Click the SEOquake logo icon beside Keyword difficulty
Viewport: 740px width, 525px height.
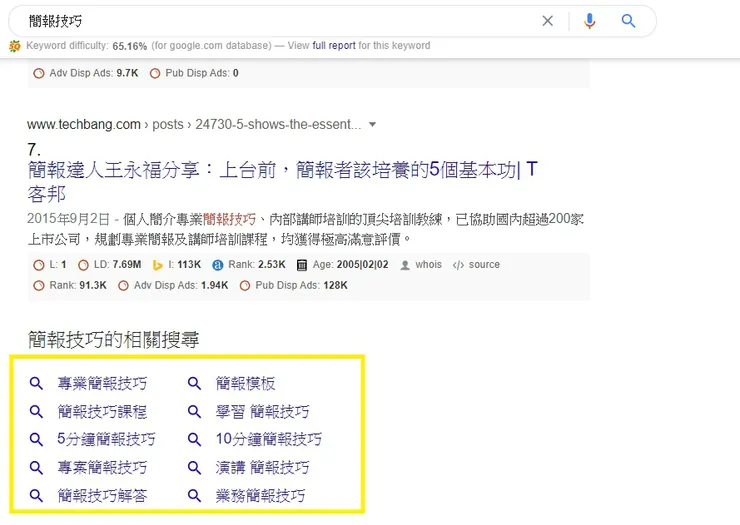pyautogui.click(x=15, y=46)
